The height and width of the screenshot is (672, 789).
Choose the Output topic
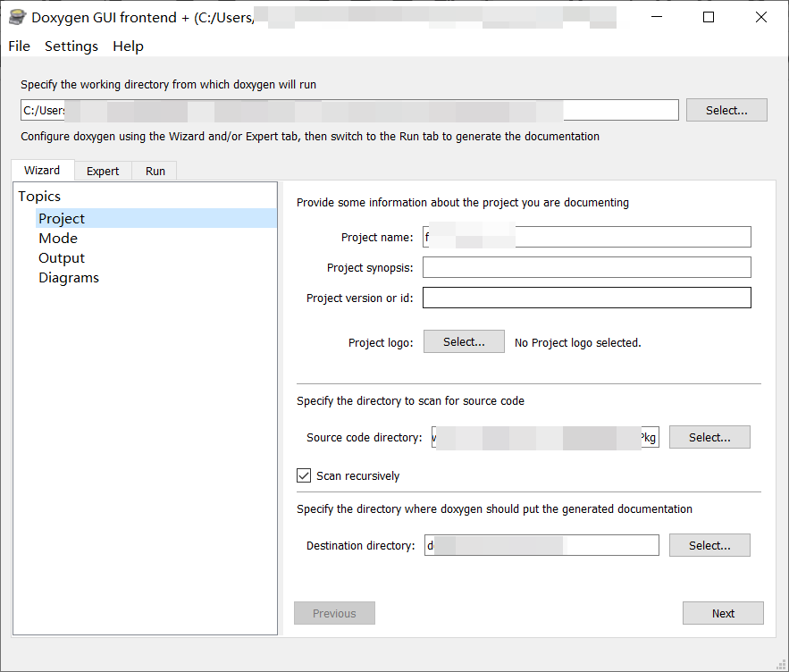62,258
